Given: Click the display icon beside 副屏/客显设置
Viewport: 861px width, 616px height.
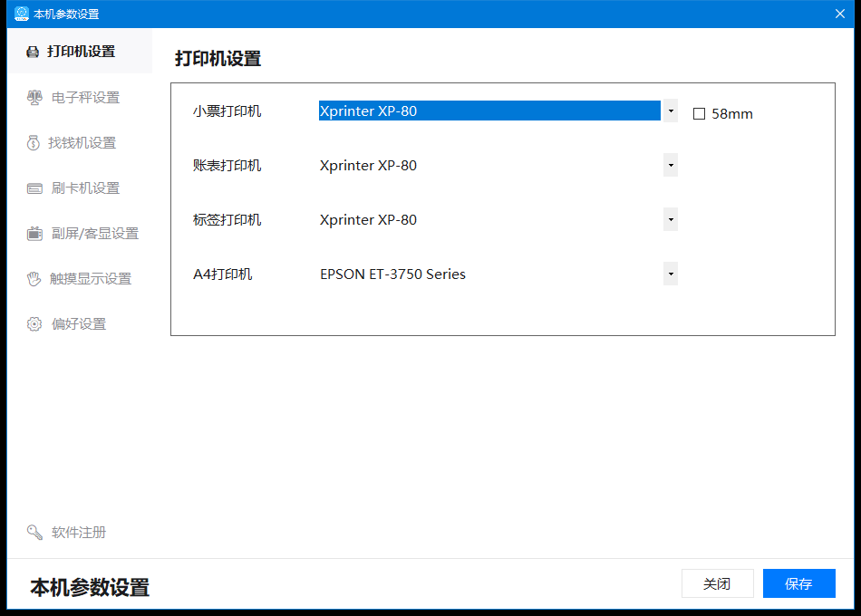Looking at the screenshot, I should [34, 234].
